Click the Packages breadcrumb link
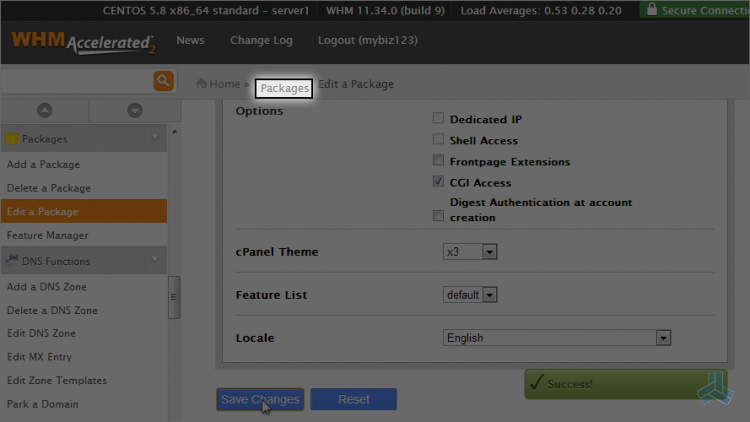Viewport: 750px width, 422px height. (284, 89)
